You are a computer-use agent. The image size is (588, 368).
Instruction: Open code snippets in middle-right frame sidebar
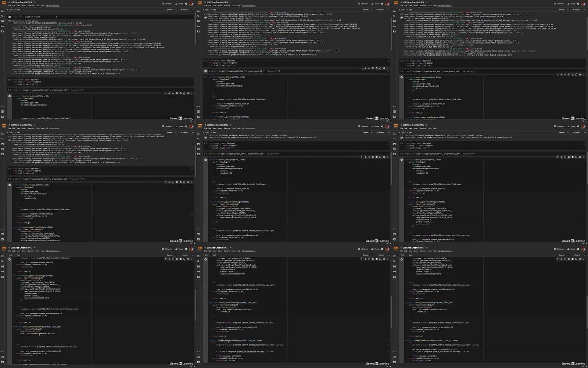394,229
